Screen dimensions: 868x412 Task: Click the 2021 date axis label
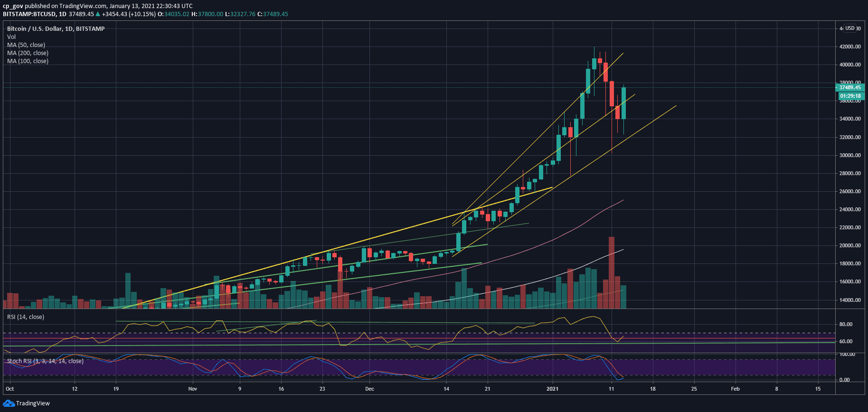(x=552, y=389)
